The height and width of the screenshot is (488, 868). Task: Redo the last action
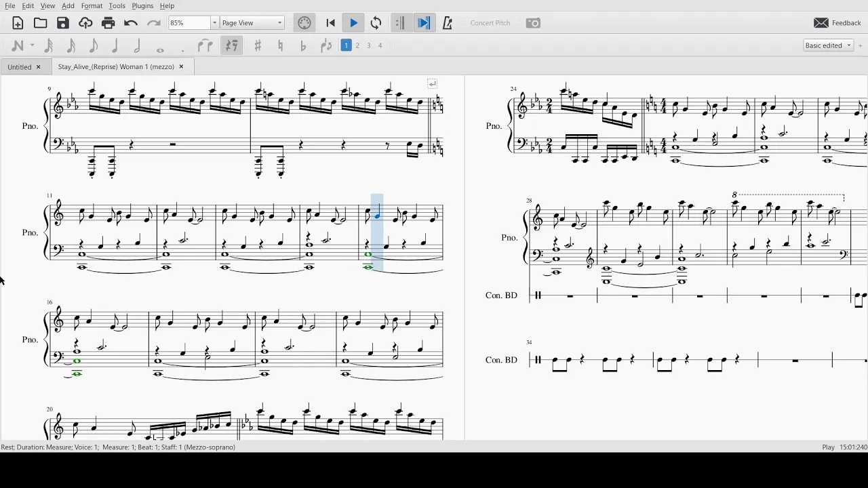(154, 23)
